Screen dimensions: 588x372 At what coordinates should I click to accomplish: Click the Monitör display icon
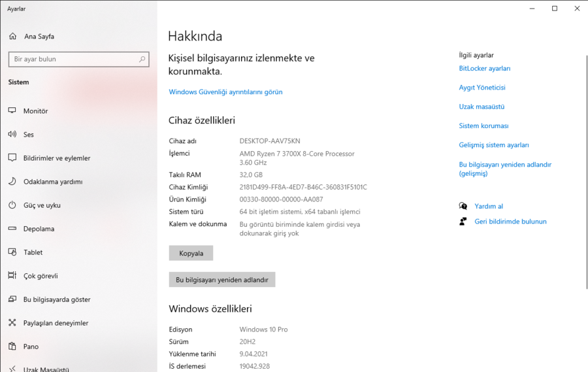[x=12, y=111]
